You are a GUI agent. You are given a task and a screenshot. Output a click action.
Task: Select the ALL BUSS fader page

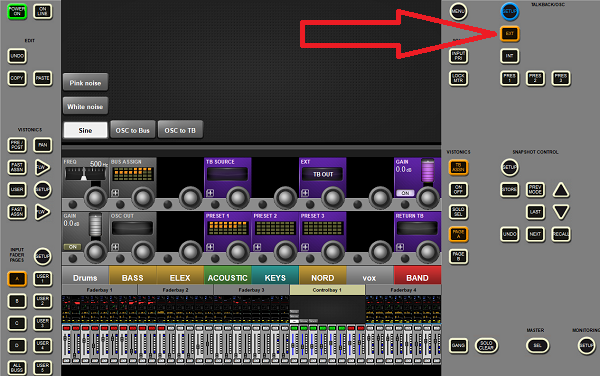[17, 368]
